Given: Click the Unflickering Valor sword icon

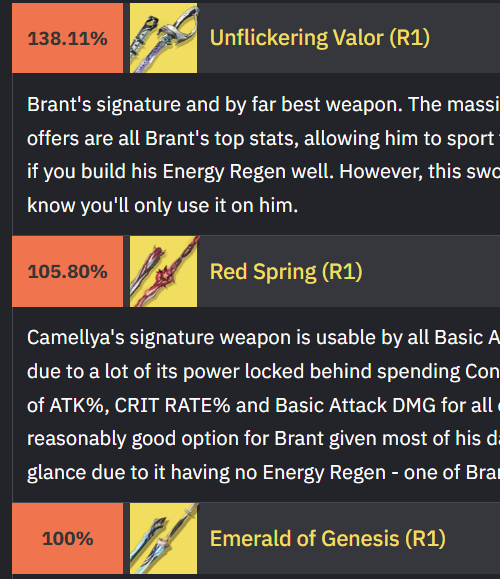Looking at the screenshot, I should tap(164, 38).
